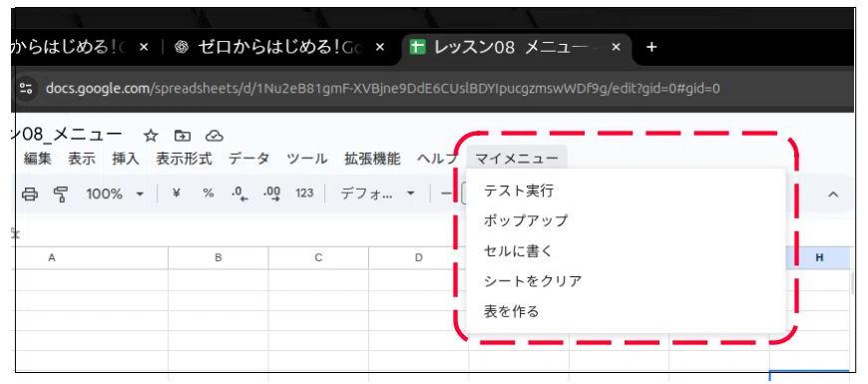Select column C header
Image resolution: width=868 pixels, height=384 pixels.
click(x=318, y=258)
